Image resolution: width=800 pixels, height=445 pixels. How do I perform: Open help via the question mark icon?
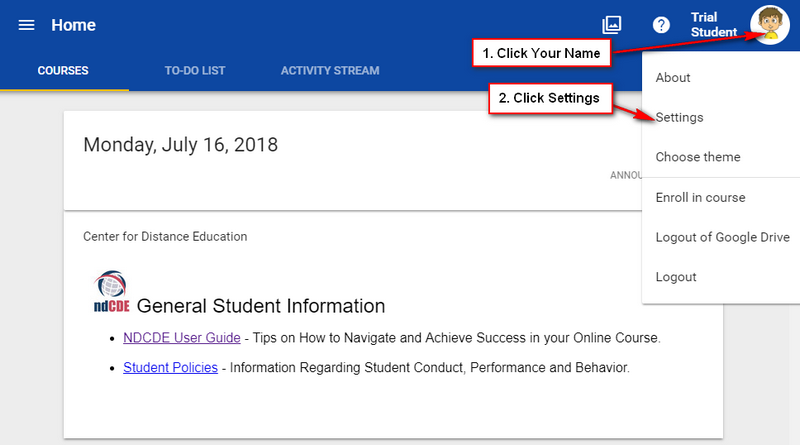(661, 25)
